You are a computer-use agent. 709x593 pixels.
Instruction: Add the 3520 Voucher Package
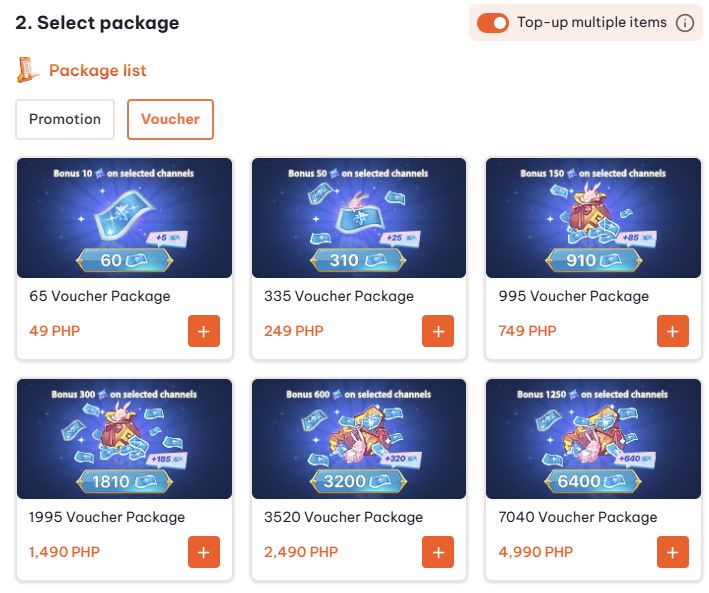[x=438, y=552]
